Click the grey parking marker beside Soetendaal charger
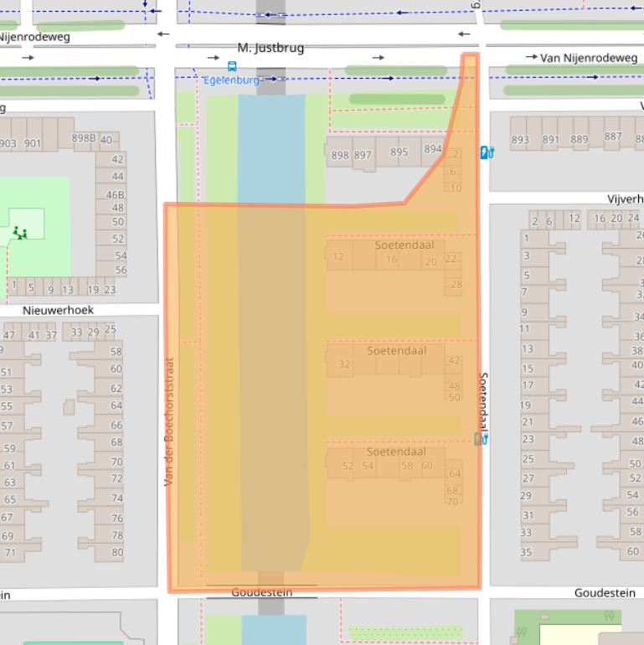 [478, 438]
